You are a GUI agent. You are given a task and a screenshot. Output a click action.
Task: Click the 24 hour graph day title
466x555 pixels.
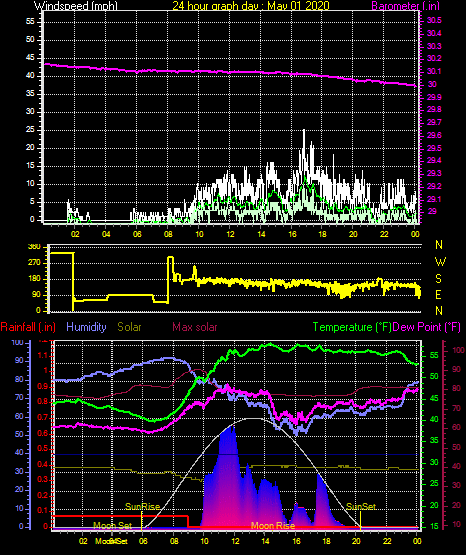pos(251,5)
